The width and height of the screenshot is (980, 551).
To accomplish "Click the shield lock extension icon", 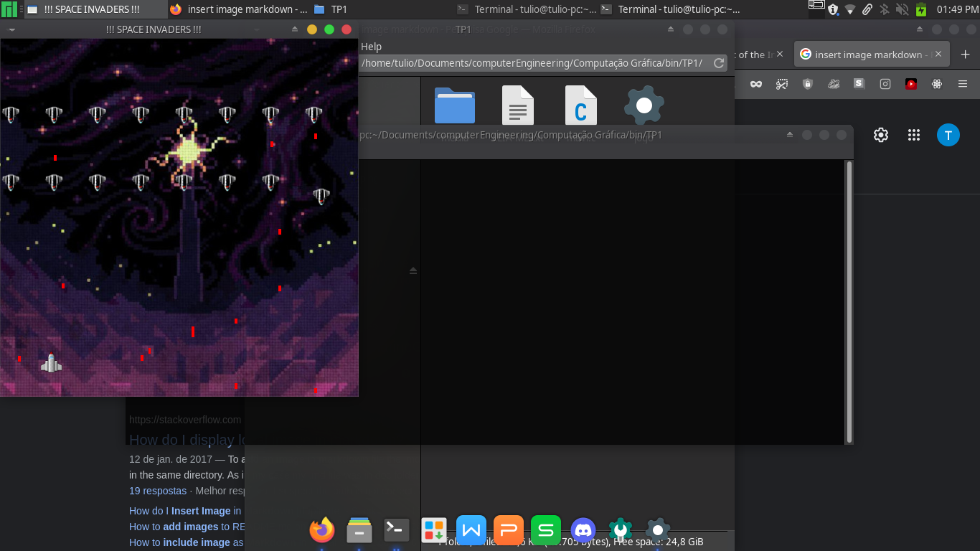I will point(808,84).
